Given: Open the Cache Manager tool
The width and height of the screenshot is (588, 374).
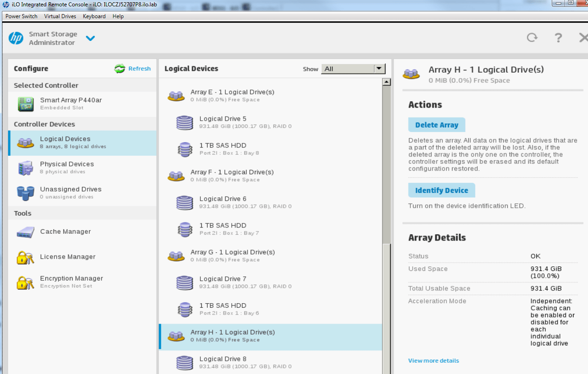Looking at the screenshot, I should [x=65, y=231].
